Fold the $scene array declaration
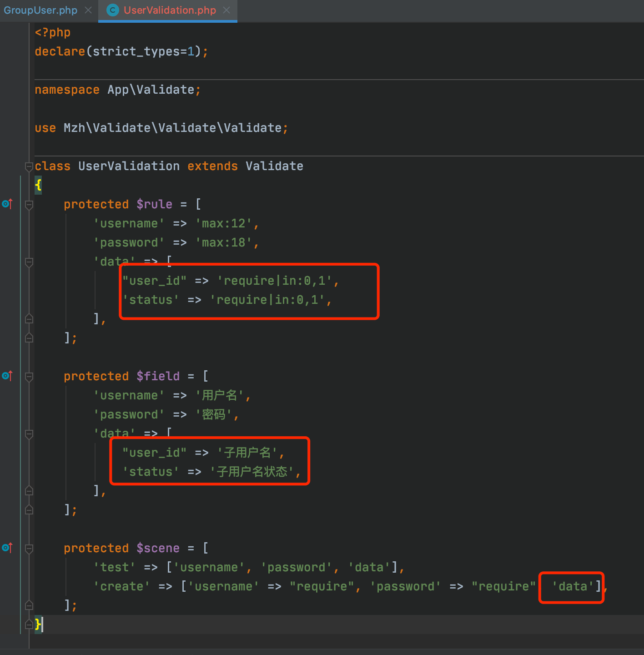The width and height of the screenshot is (644, 655). (29, 549)
